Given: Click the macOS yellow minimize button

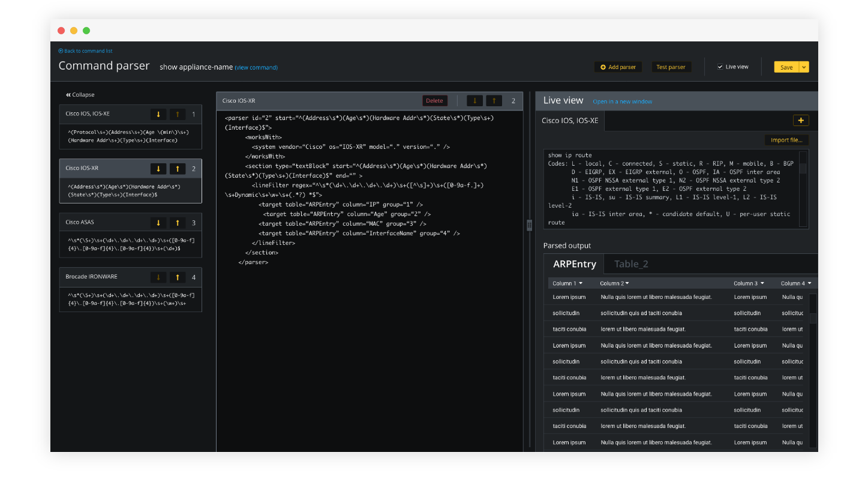Looking at the screenshot, I should click(74, 31).
